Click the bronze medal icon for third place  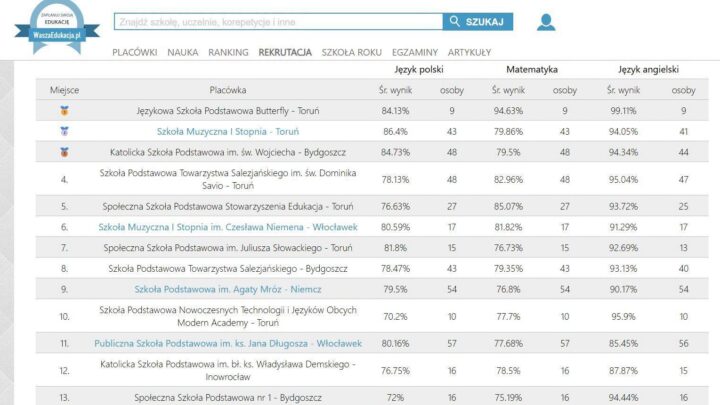[x=64, y=152]
